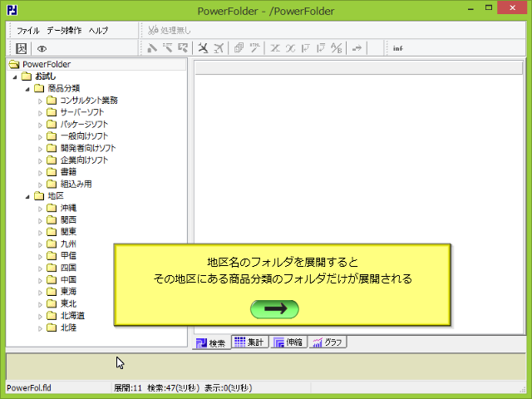
Task: Click the 表示:0(ミリ秒) status text
Action: click(x=228, y=388)
